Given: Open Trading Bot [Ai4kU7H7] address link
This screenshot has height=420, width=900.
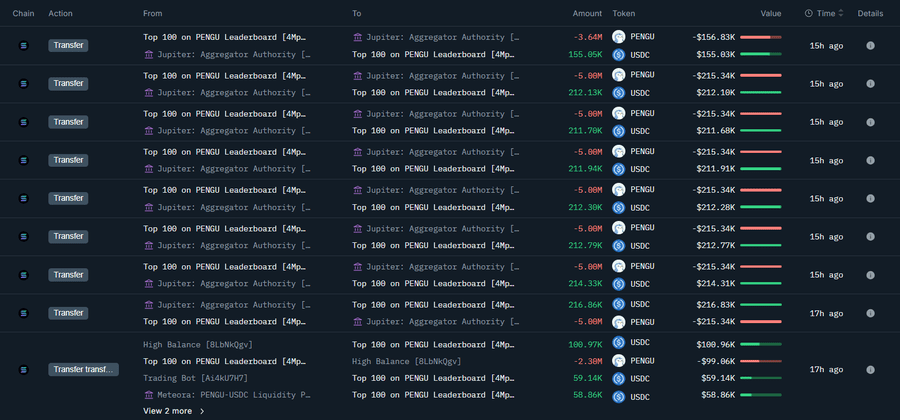Looking at the screenshot, I should pos(196,378).
